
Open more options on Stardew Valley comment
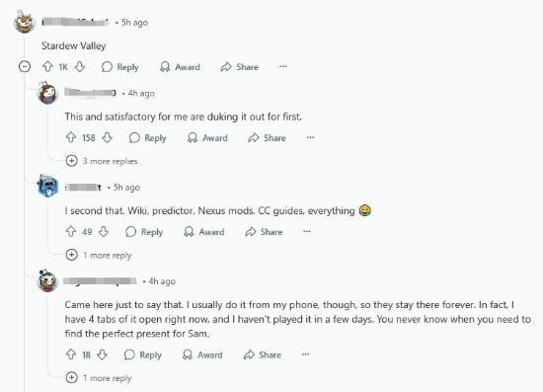click(x=283, y=66)
